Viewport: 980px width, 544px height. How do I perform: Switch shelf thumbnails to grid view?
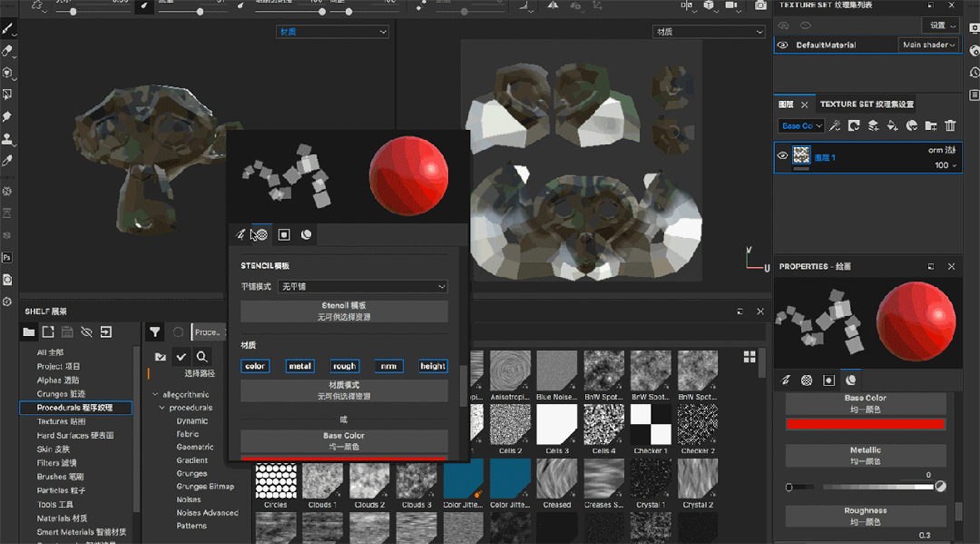750,357
